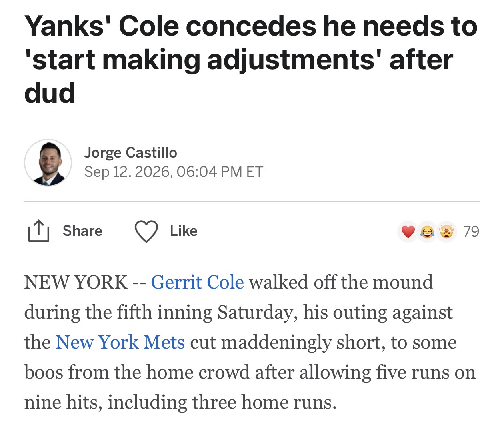This screenshot has height=429, width=504.
Task: Tap the "Like" text label
Action: tap(184, 231)
